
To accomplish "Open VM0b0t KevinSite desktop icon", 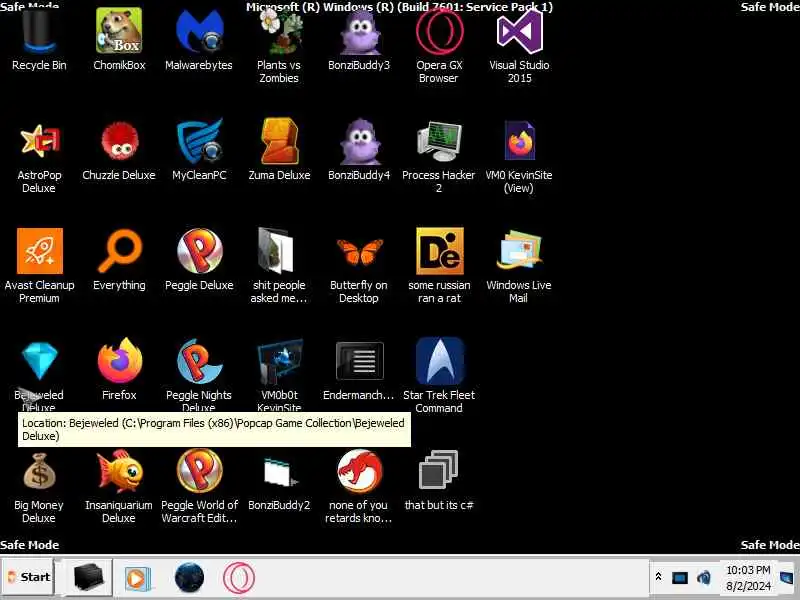I will [x=279, y=361].
